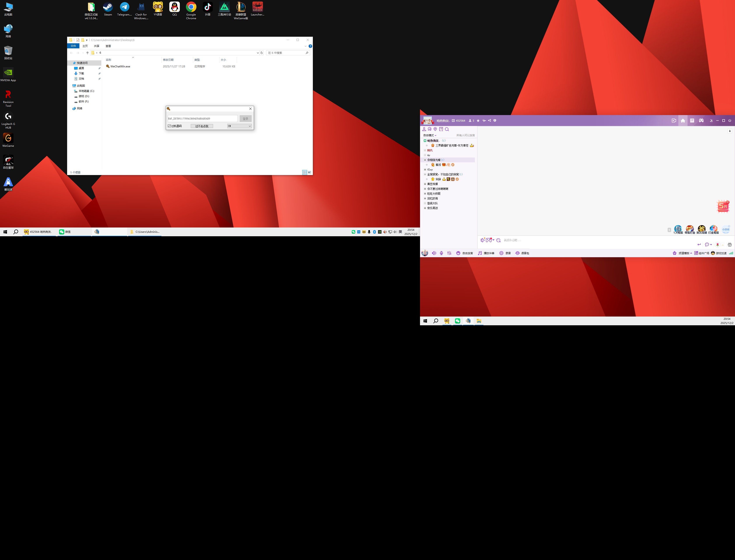This screenshot has width=735, height=560.
Task: Open the 共享 ribbon tab
Action: (97, 46)
